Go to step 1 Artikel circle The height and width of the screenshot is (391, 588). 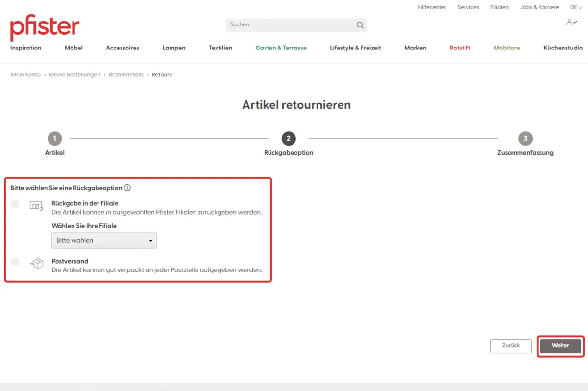point(54,139)
